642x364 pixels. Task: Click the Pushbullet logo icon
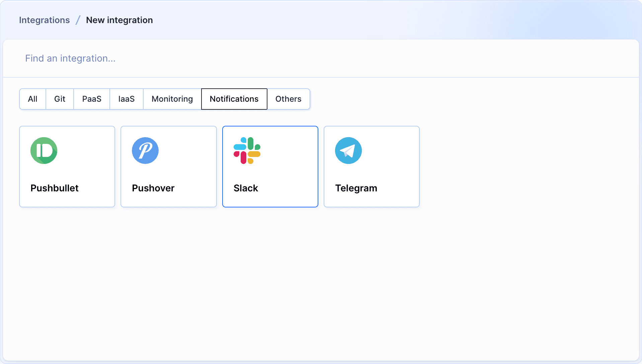tap(44, 151)
